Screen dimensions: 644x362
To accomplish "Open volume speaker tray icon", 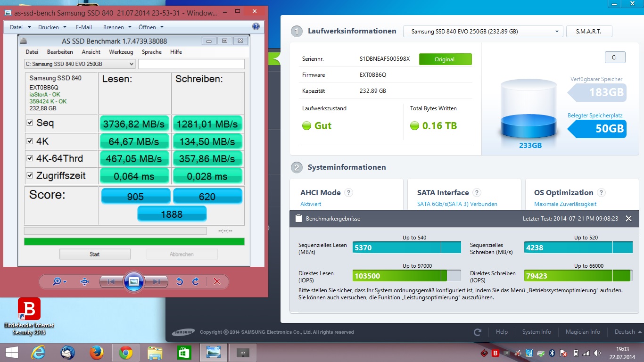I will (x=597, y=353).
